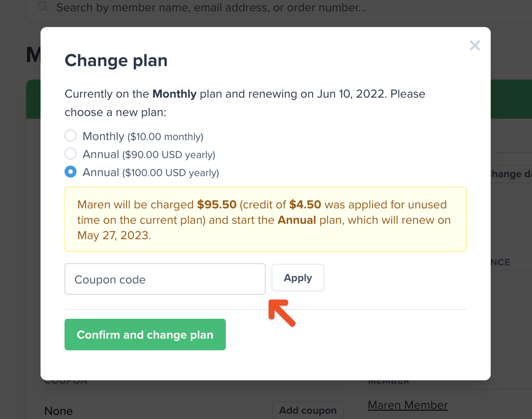
Task: Click the green banner behind dialog
Action: coord(511,99)
